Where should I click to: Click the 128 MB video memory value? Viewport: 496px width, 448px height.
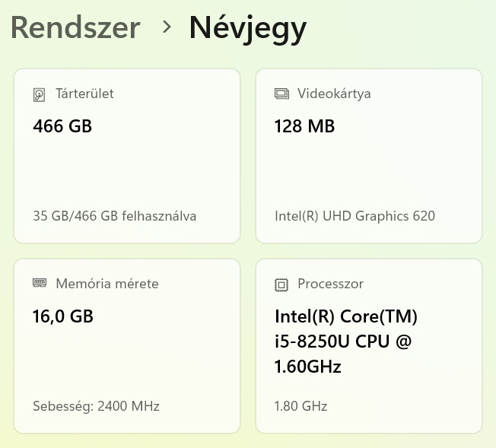304,126
